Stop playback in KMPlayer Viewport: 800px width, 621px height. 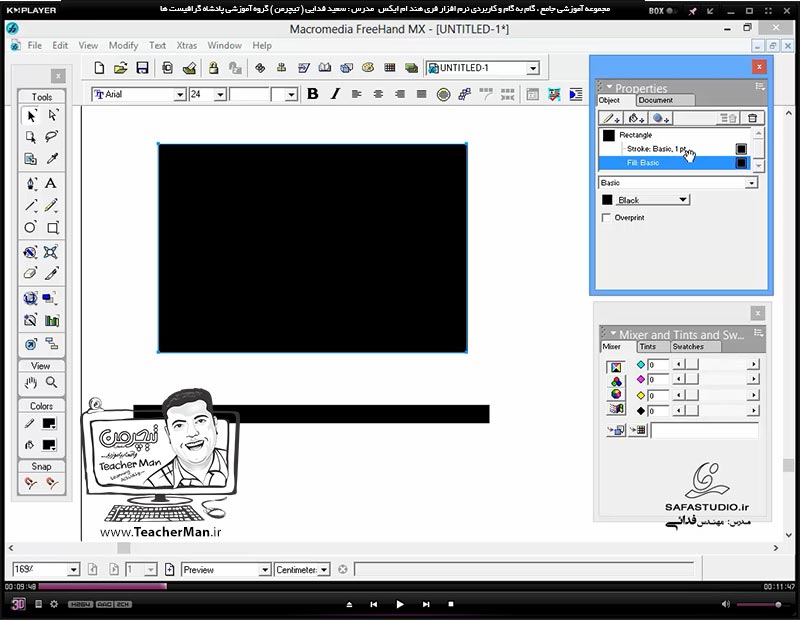click(451, 604)
